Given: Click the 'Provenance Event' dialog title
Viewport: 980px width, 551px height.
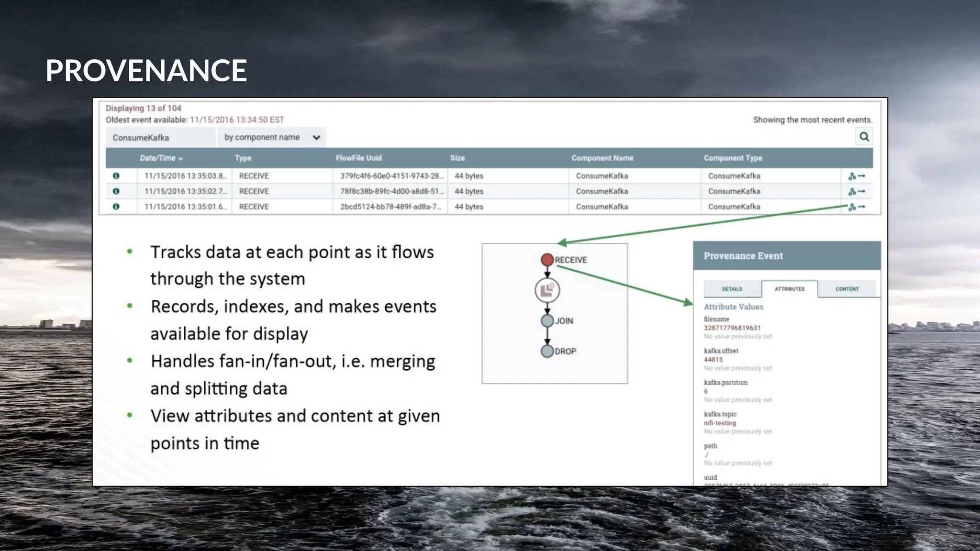Looking at the screenshot, I should [744, 256].
